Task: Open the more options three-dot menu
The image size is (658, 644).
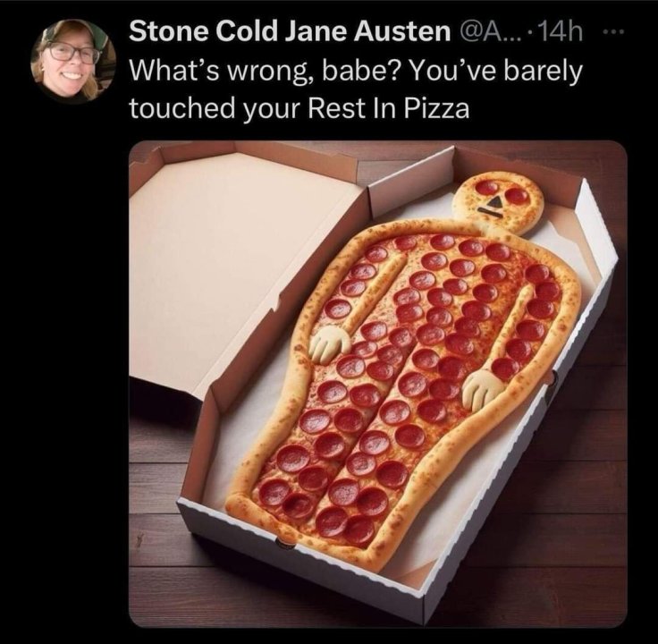Action: pos(617,31)
